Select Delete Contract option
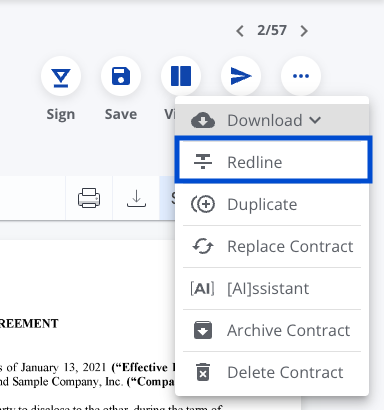 pos(272,372)
